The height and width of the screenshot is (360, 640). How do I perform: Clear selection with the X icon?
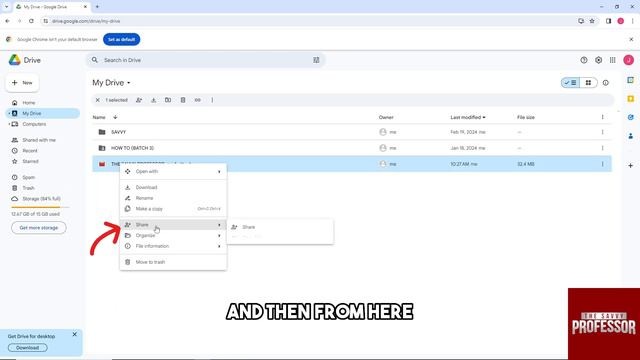pos(98,100)
